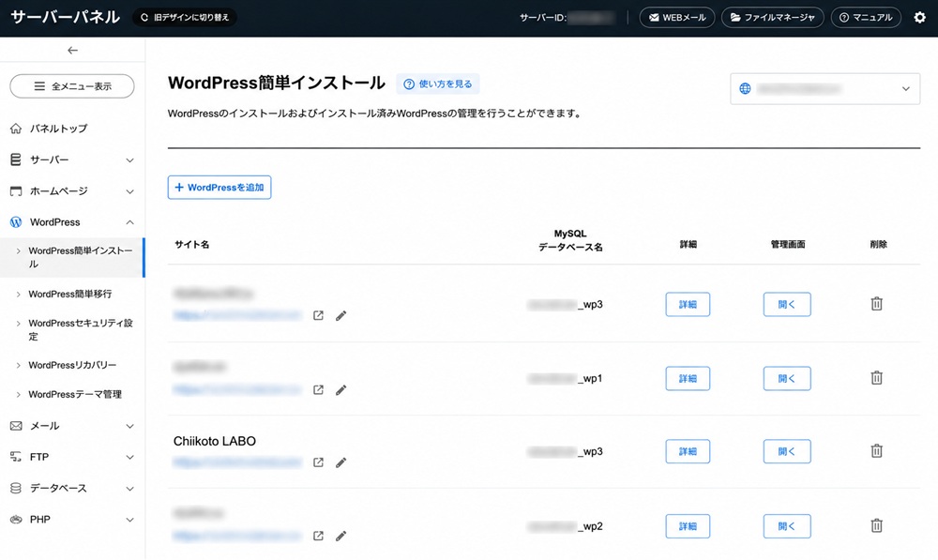Screen dimensions: 938x560
Task: Click 詳細 button in the _wp2 row
Action: click(688, 526)
